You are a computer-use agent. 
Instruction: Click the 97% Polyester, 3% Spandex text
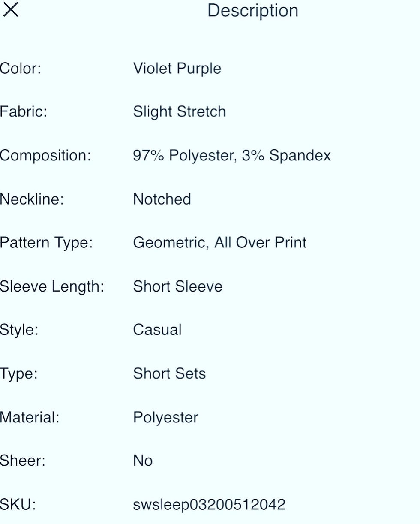point(232,155)
